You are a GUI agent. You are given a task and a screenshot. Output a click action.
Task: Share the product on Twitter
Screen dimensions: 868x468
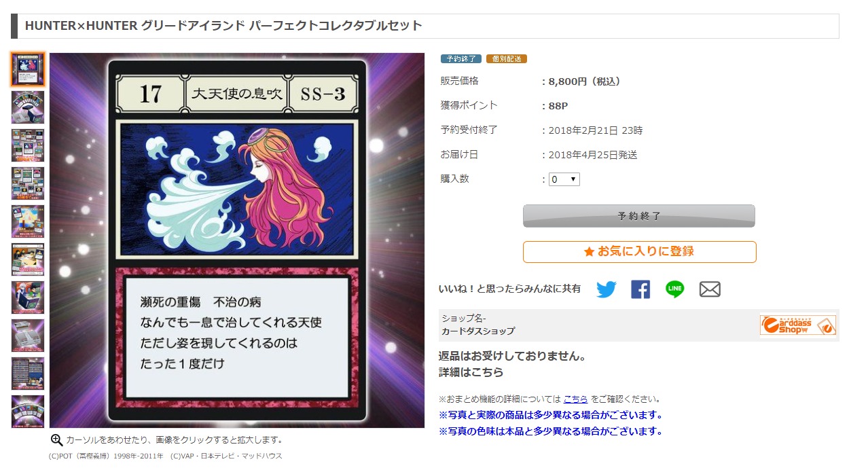(x=606, y=289)
